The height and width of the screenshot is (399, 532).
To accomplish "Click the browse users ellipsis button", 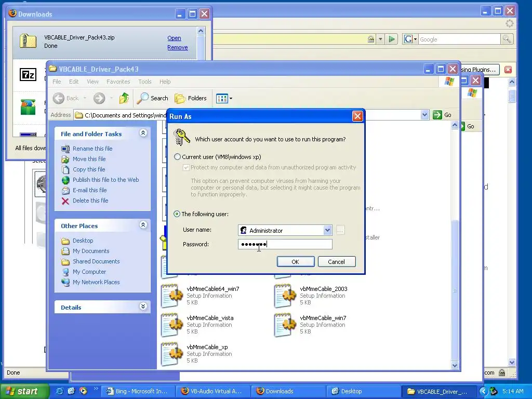I will [x=340, y=230].
